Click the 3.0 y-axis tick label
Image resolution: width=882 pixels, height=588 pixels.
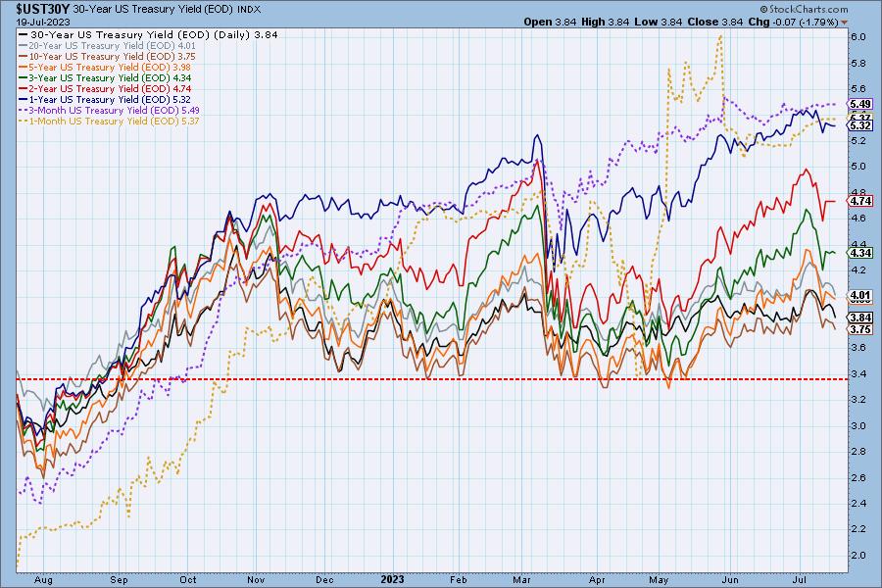[858, 426]
